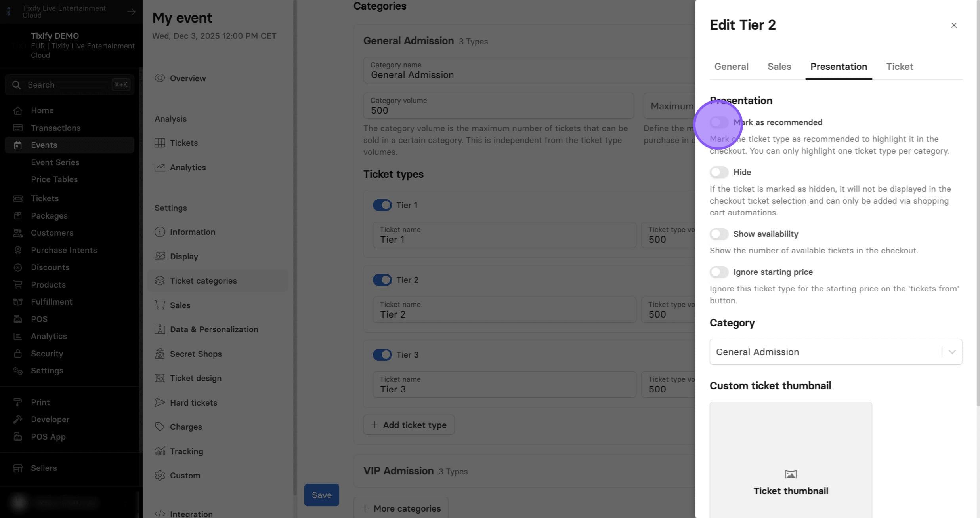
Task: Open the Secret Shops spy icon
Action: click(x=160, y=354)
